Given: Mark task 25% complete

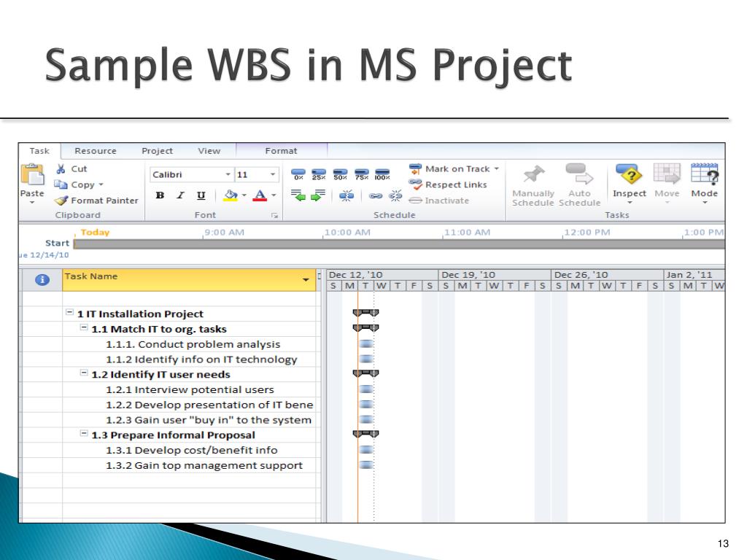Looking at the screenshot, I should pyautogui.click(x=319, y=174).
